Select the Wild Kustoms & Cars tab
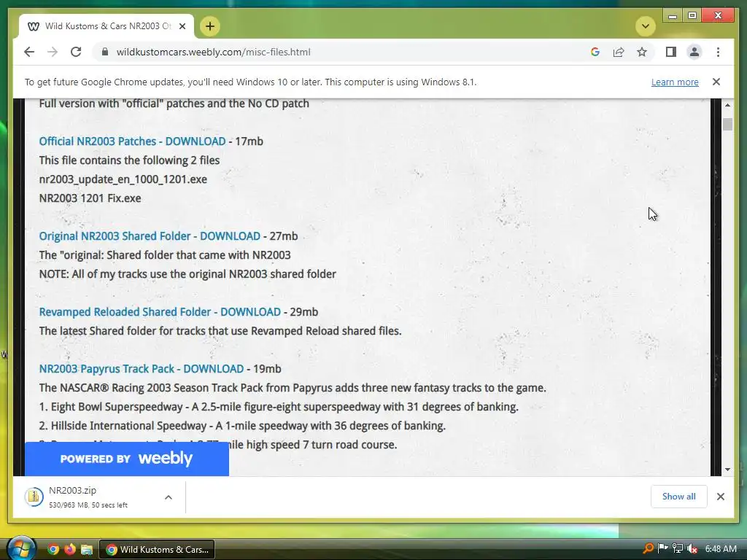This screenshot has height=560, width=747. click(107, 26)
